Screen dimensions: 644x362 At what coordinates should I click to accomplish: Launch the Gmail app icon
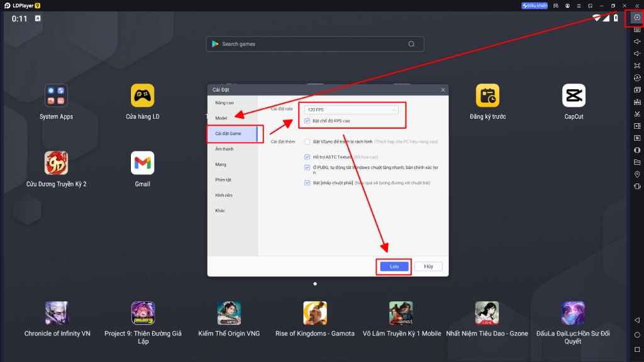click(x=143, y=163)
